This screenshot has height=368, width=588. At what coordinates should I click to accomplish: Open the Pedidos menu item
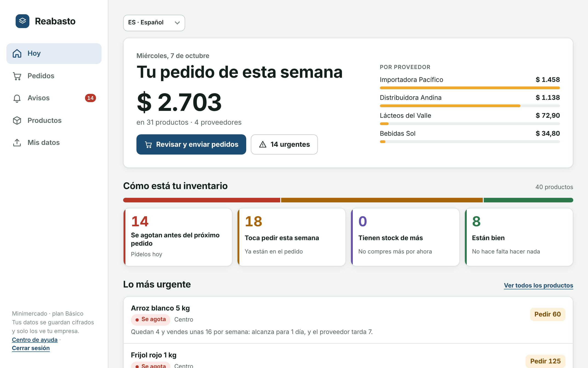(54, 76)
